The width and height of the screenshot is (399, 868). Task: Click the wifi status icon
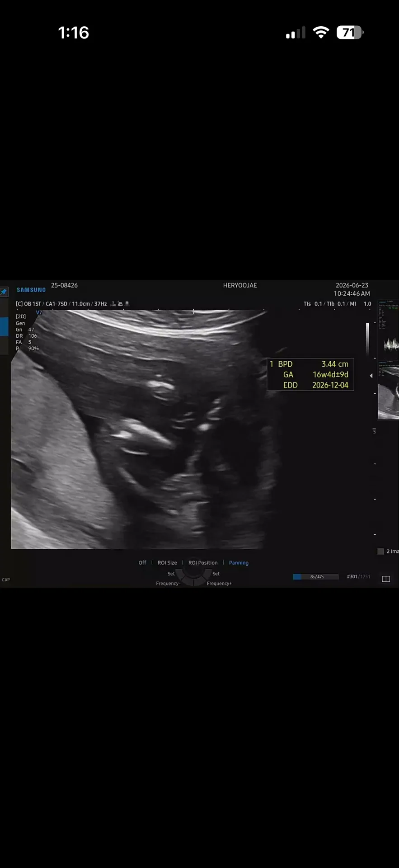coord(321,32)
